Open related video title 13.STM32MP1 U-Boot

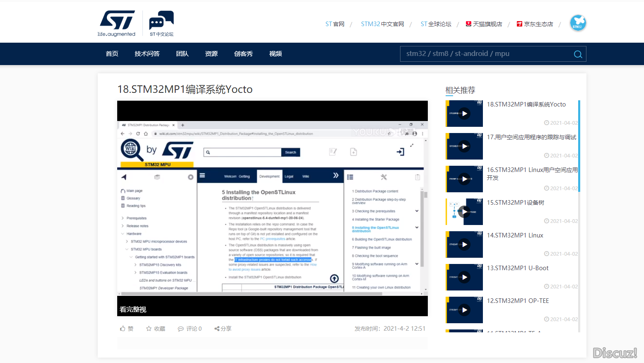pyautogui.click(x=518, y=268)
